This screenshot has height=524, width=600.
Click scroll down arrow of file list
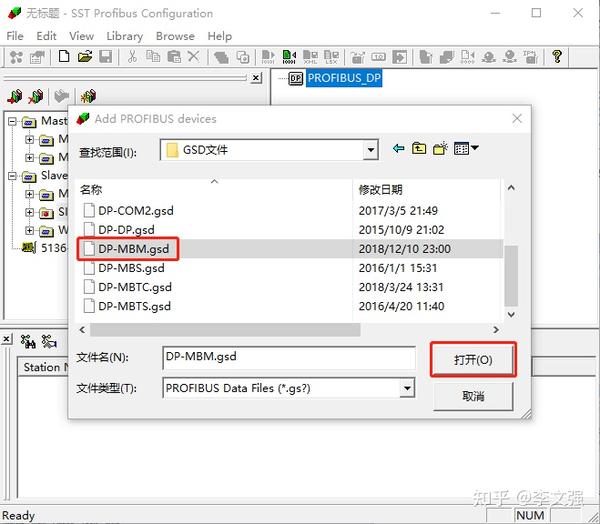(511, 315)
